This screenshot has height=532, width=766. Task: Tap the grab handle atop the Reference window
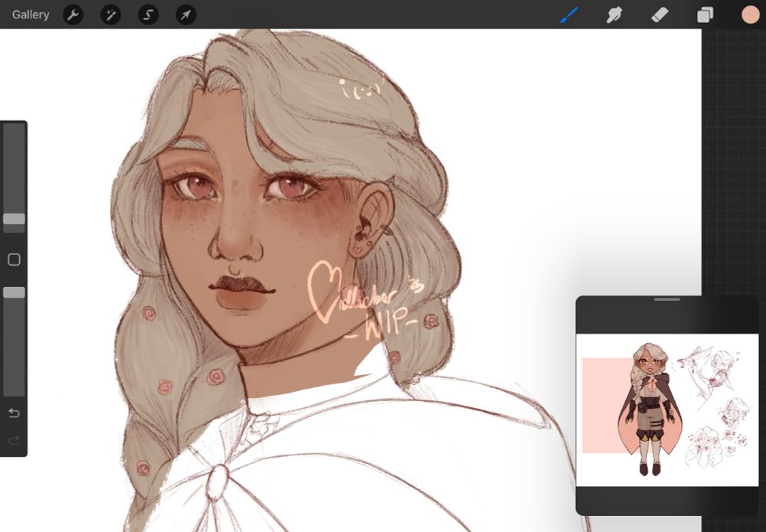tap(666, 300)
